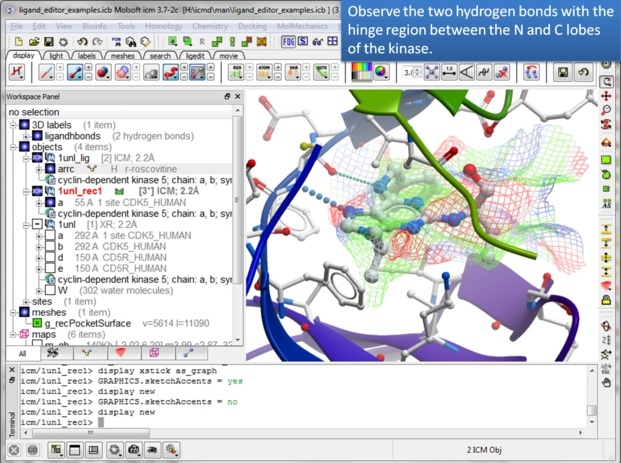Screen dimensions: 621x463
Task: Collapse the meshes tree node
Action: (x=12, y=312)
